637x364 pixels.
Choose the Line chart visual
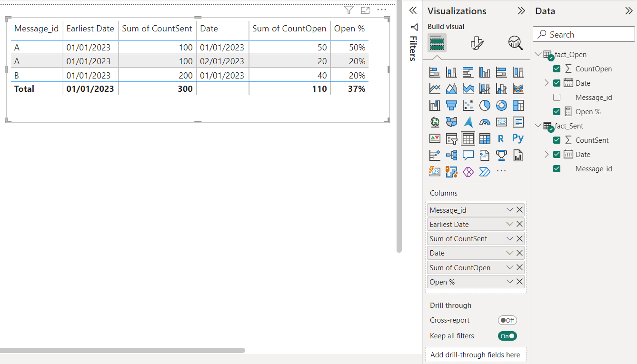click(x=435, y=89)
